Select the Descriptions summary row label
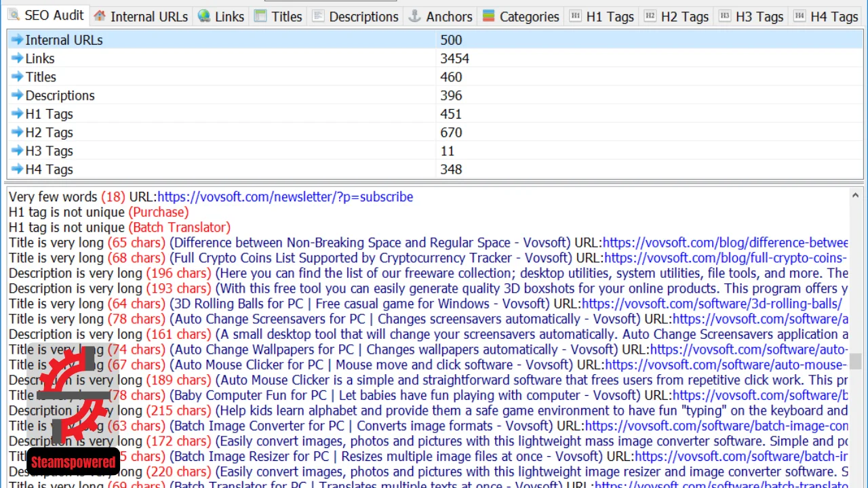This screenshot has height=488, width=868. (x=60, y=96)
